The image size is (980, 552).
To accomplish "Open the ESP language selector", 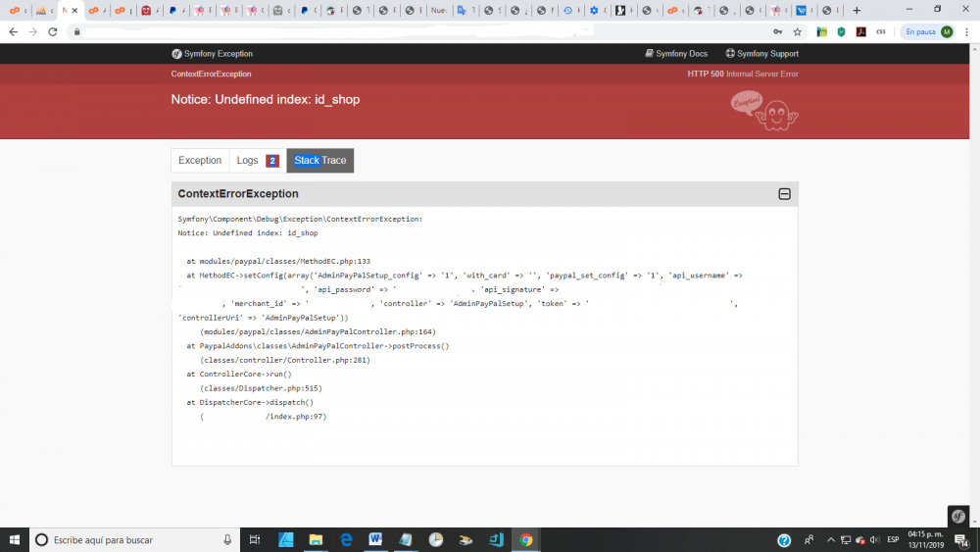I will [x=893, y=540].
